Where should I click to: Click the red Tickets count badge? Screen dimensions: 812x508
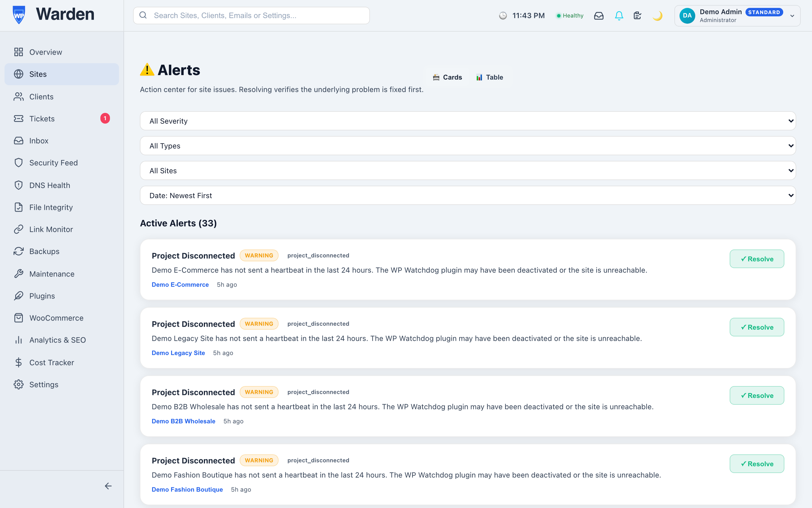tap(105, 118)
